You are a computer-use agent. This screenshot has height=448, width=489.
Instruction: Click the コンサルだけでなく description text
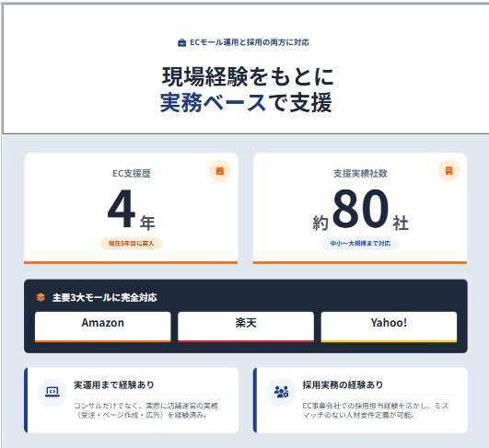pos(146,410)
